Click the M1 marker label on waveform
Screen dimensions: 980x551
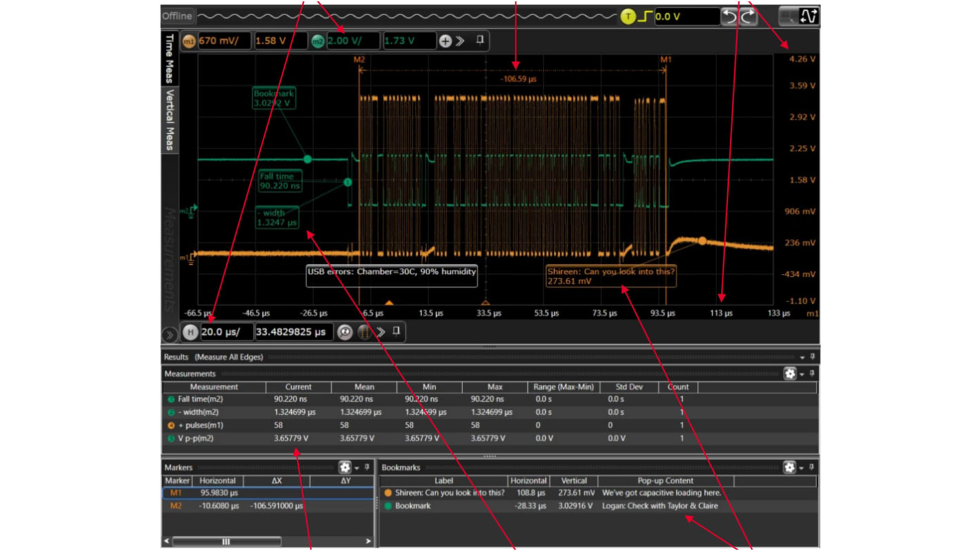(x=665, y=60)
